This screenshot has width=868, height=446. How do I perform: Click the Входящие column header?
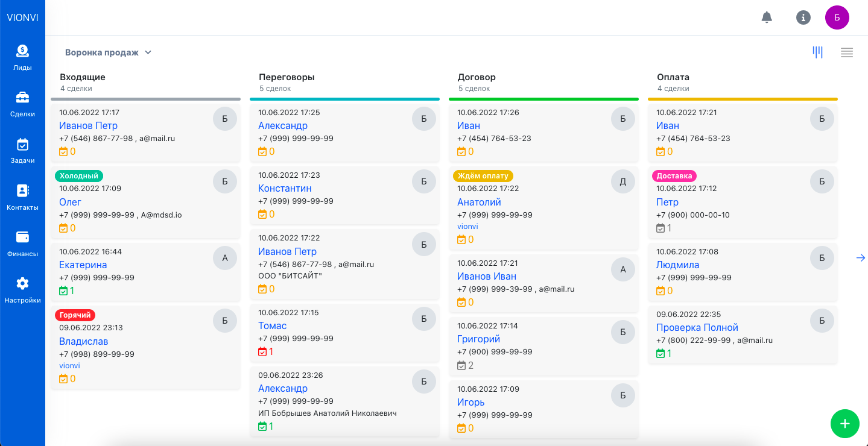point(83,77)
